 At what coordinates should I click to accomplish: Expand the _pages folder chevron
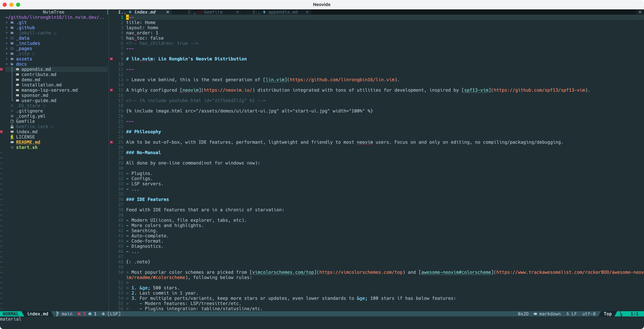tap(7, 49)
